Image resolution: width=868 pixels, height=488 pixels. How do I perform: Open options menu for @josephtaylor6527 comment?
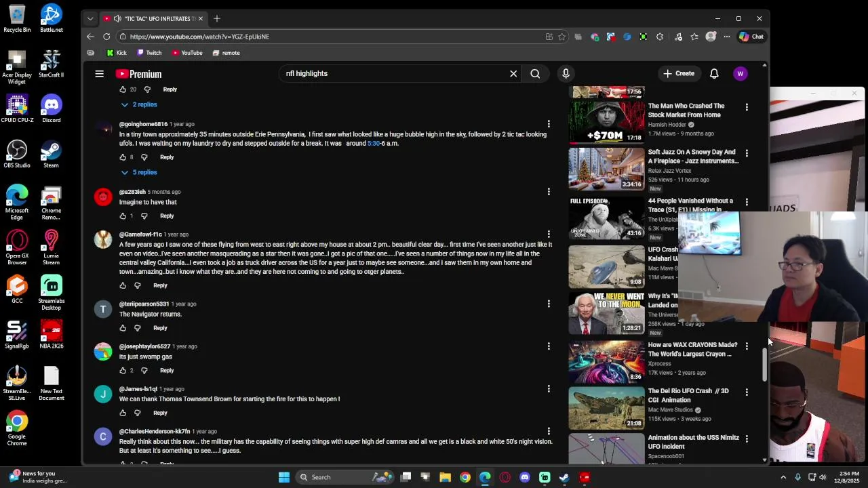pyautogui.click(x=549, y=346)
